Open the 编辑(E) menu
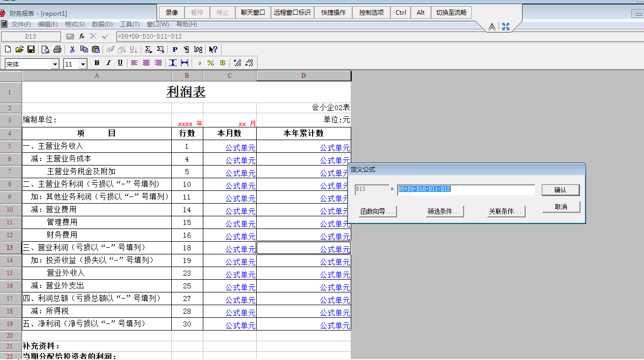Image resolution: width=644 pixels, height=360 pixels. tap(48, 24)
